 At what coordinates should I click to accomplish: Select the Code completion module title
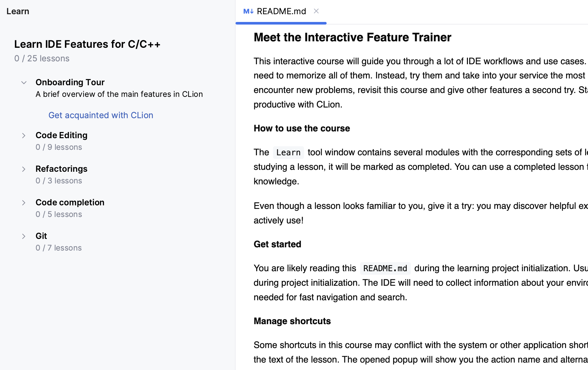[70, 202]
